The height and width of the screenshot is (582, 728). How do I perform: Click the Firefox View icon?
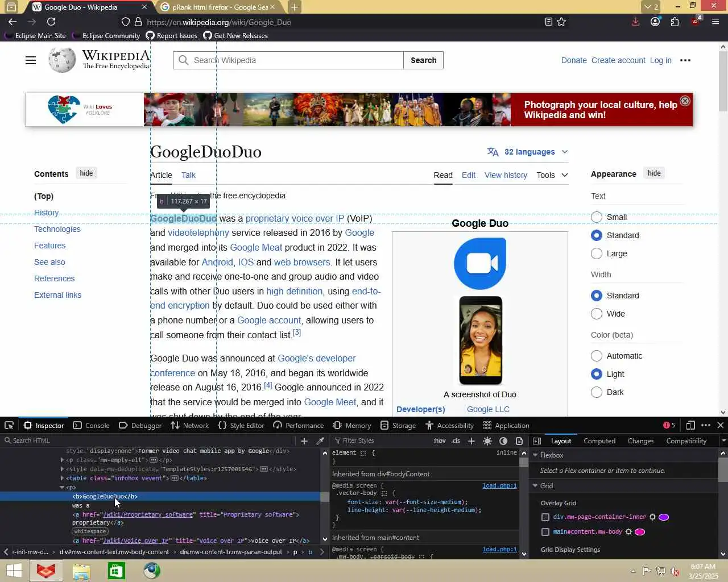11,7
